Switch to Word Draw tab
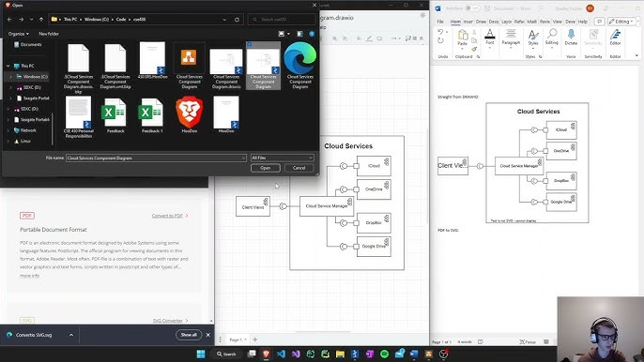This screenshot has height=362, width=644. coord(481,22)
